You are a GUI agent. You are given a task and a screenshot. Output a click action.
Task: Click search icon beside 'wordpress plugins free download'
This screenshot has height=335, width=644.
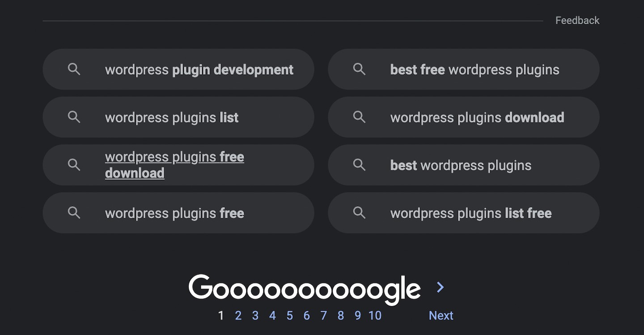click(74, 165)
